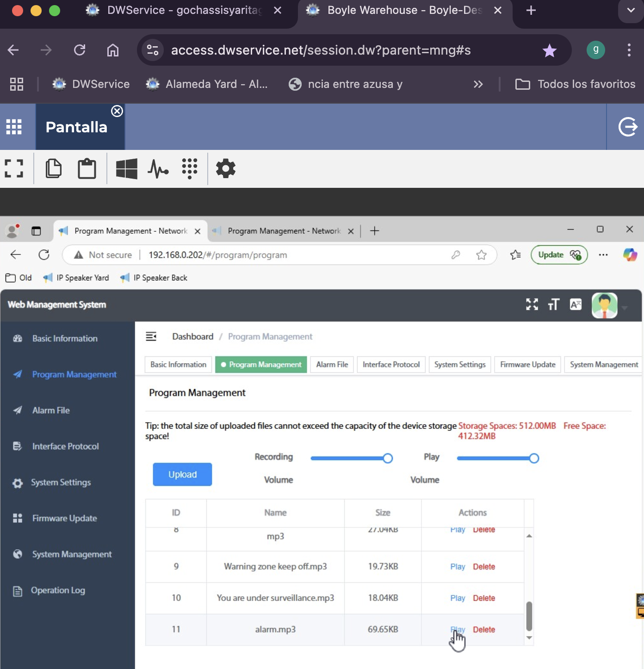
Task: Toggle DWService fullscreen mode icon
Action: coord(14,168)
